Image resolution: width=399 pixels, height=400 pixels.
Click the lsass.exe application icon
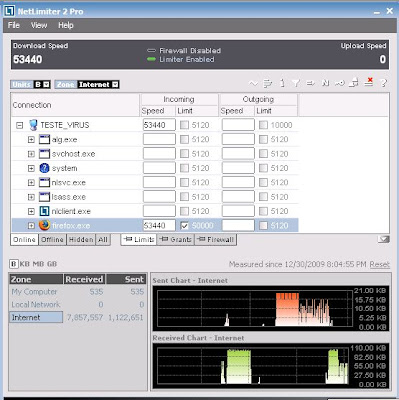click(44, 197)
